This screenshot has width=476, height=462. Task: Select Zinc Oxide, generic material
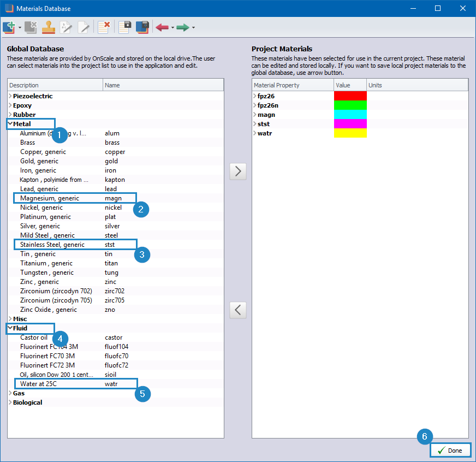click(x=116, y=310)
